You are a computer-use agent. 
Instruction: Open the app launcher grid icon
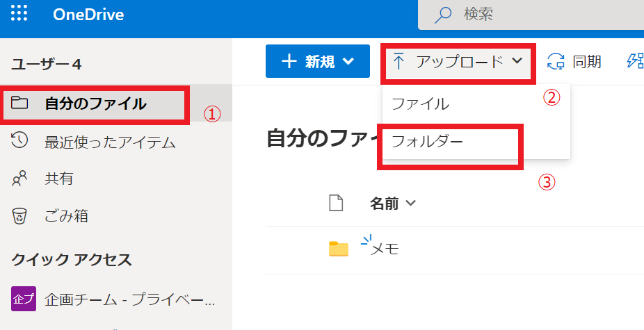[19, 13]
